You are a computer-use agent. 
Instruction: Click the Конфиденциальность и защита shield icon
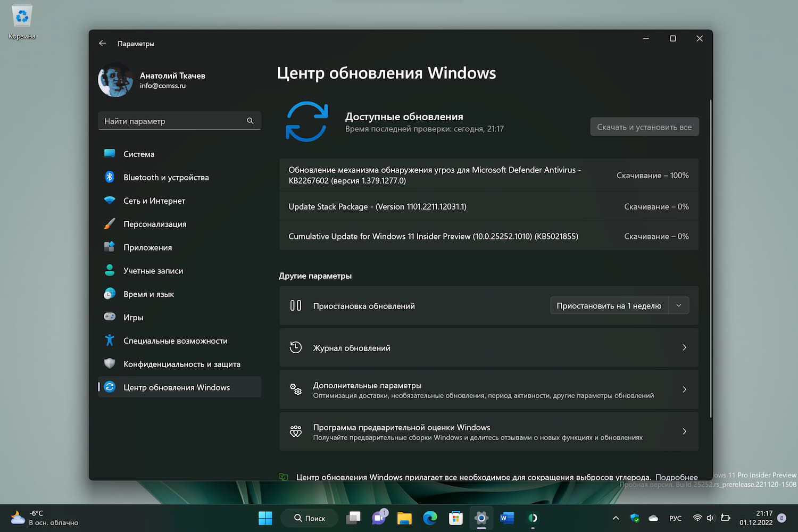tap(110, 364)
